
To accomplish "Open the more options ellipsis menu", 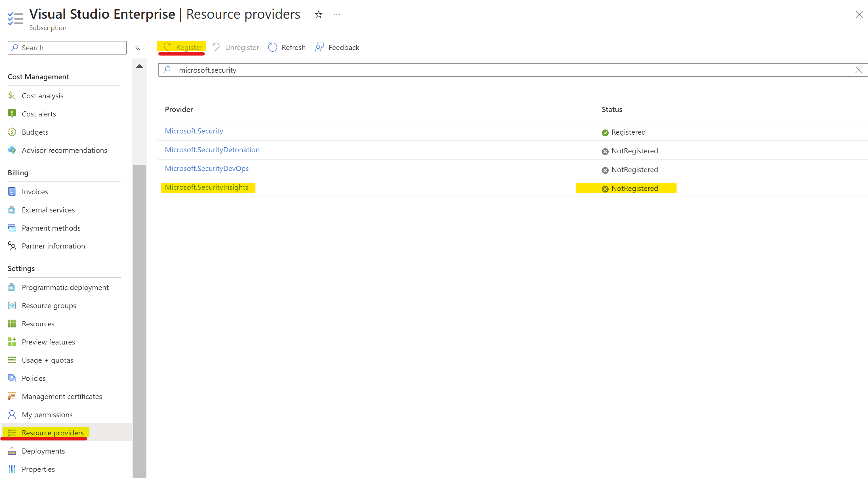I will [x=337, y=14].
